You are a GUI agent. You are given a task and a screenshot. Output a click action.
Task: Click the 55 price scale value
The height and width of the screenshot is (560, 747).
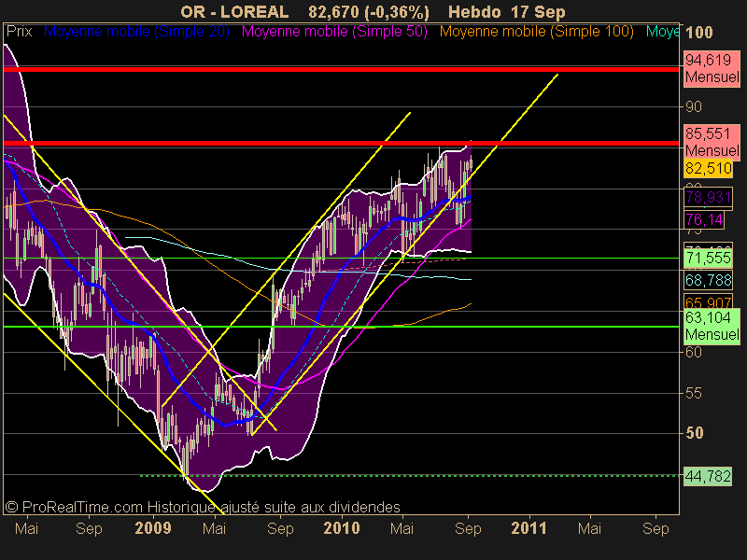pyautogui.click(x=694, y=393)
